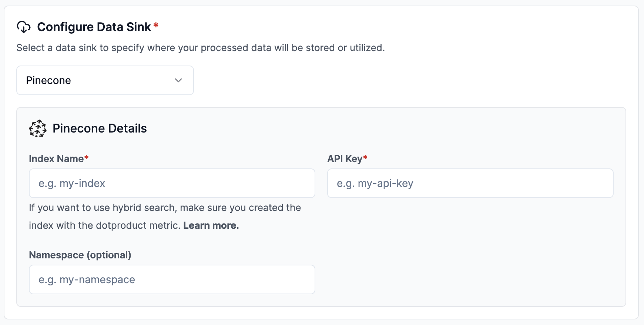Click the cloud download icon by the heading
Screen dimensions: 644x325
tap(24, 27)
